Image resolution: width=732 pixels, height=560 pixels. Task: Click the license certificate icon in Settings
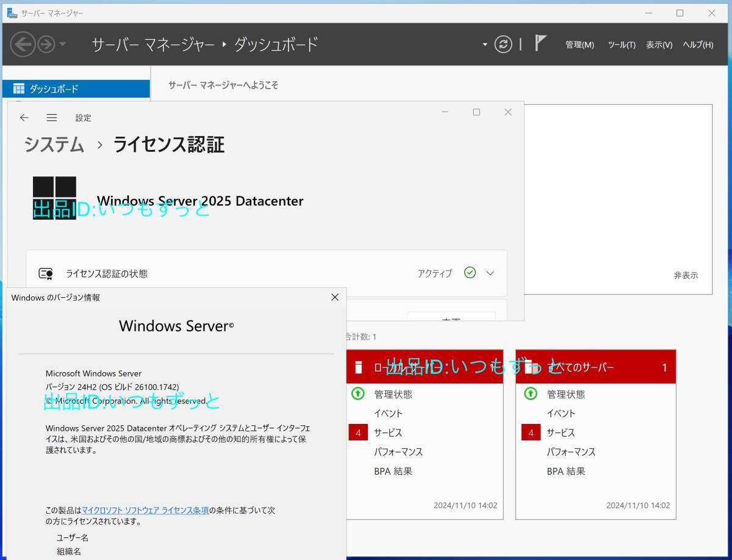46,273
